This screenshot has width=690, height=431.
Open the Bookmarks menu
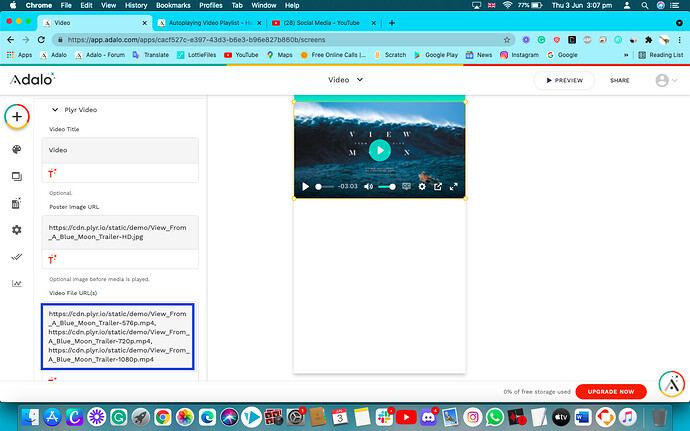pos(173,5)
